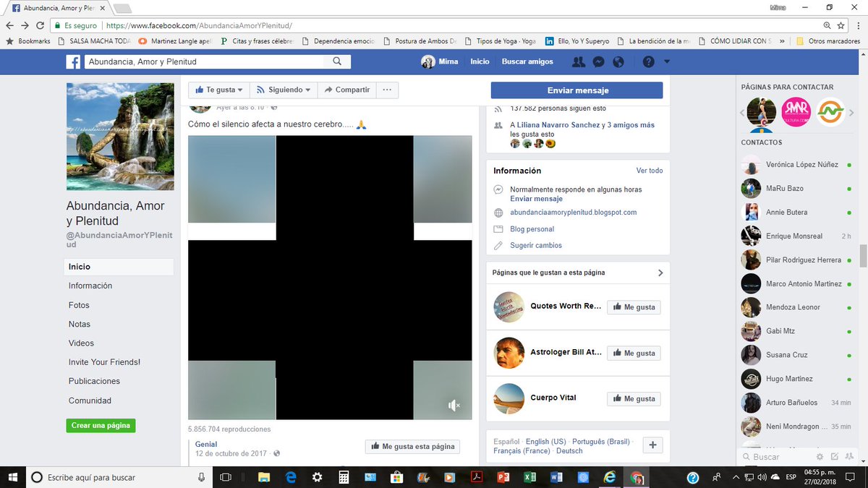Open Comunidad in the page sidebar
The width and height of the screenshot is (868, 488).
click(x=90, y=401)
